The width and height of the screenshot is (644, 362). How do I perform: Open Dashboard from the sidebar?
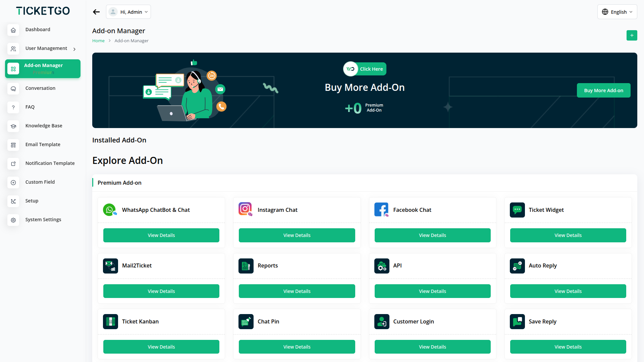[38, 29]
